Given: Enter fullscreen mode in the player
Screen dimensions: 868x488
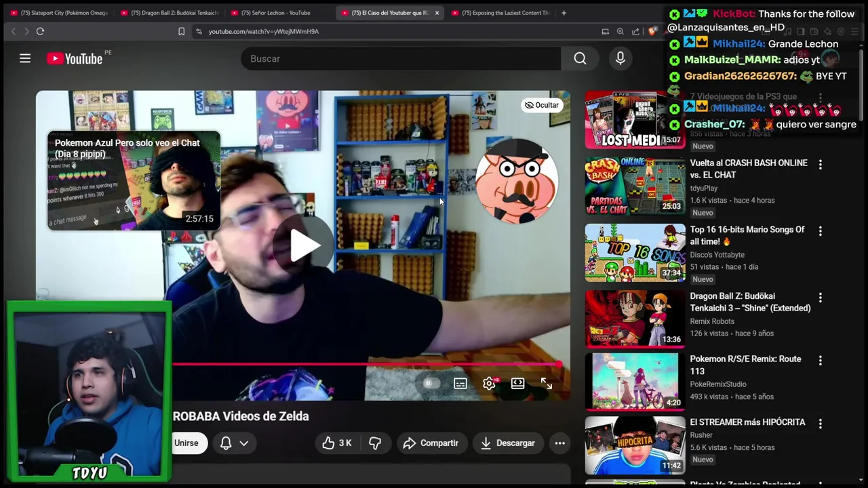Looking at the screenshot, I should pos(546,384).
